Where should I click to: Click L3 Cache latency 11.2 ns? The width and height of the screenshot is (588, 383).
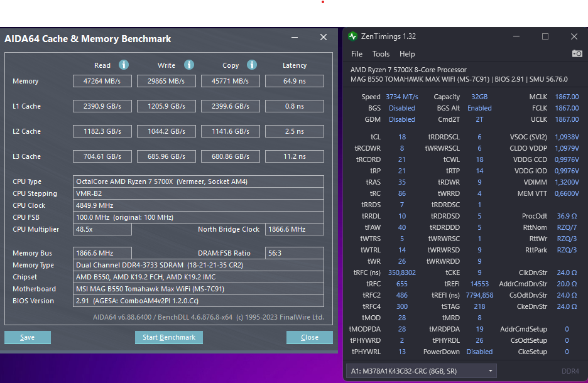click(295, 156)
